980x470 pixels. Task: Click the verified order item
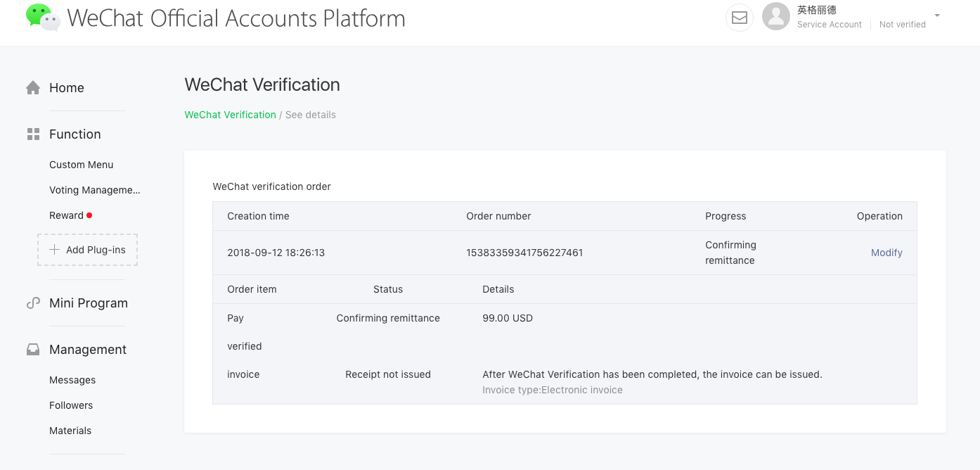pyautogui.click(x=245, y=346)
